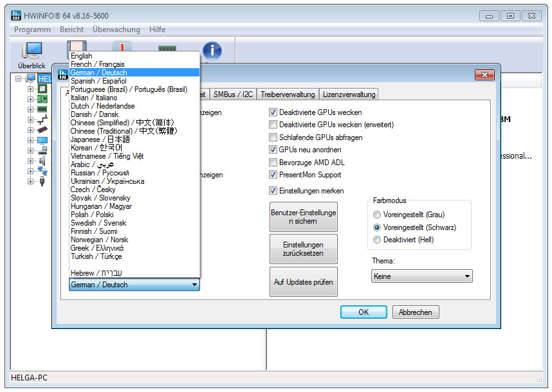Viewport: 552px width, 392px height.
Task: Click the blue info icon in toolbar
Action: point(212,51)
